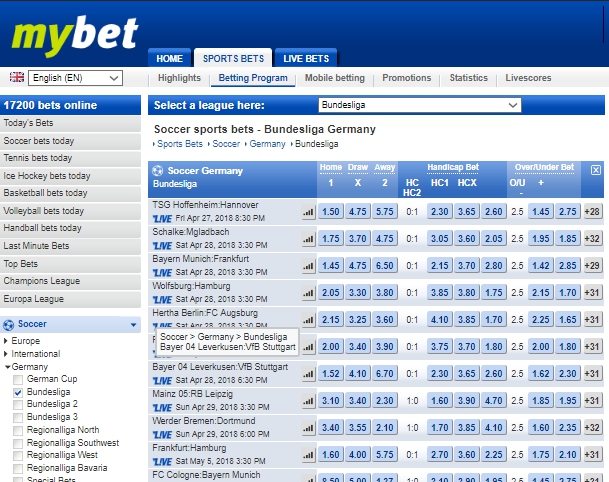Click the mybet logo
Viewport: 609px width, 482px height.
click(x=75, y=36)
